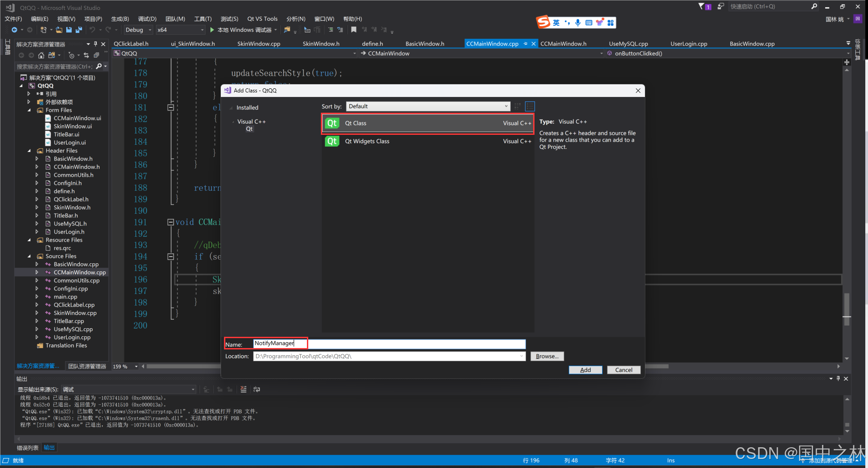Viewport: 868px width, 468px height.
Task: Click the undo toolbar icon
Action: pos(92,30)
